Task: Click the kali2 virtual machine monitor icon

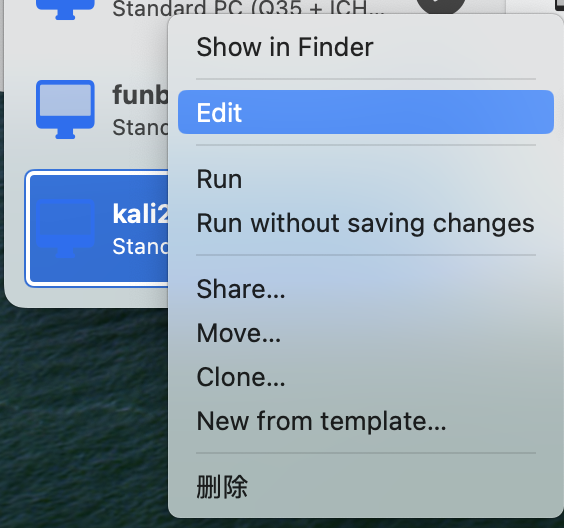Action: 65,228
